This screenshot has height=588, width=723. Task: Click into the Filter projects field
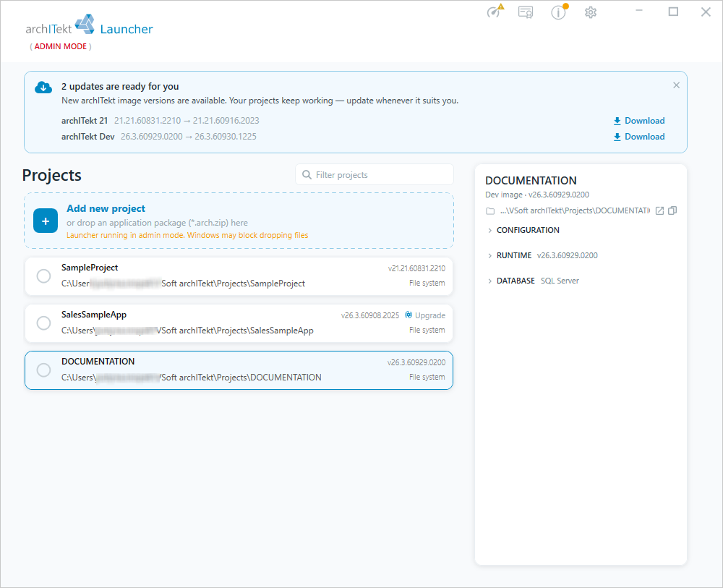375,175
